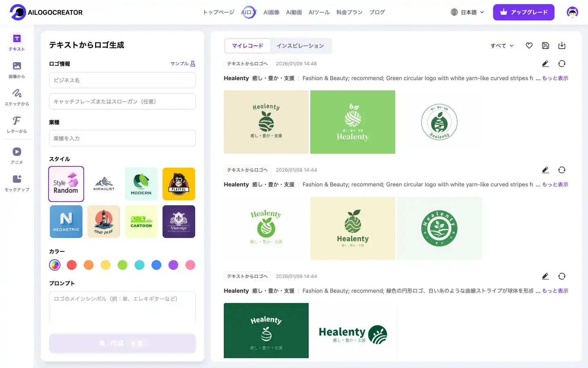Click the edit pencil icon on the 14:46 record
The image size is (588, 368).
click(x=545, y=64)
